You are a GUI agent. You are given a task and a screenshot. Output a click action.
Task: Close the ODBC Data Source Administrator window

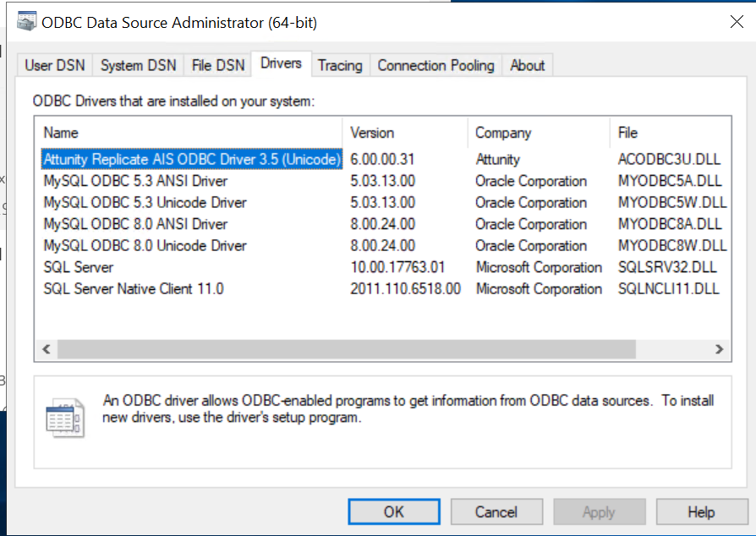[x=737, y=23]
